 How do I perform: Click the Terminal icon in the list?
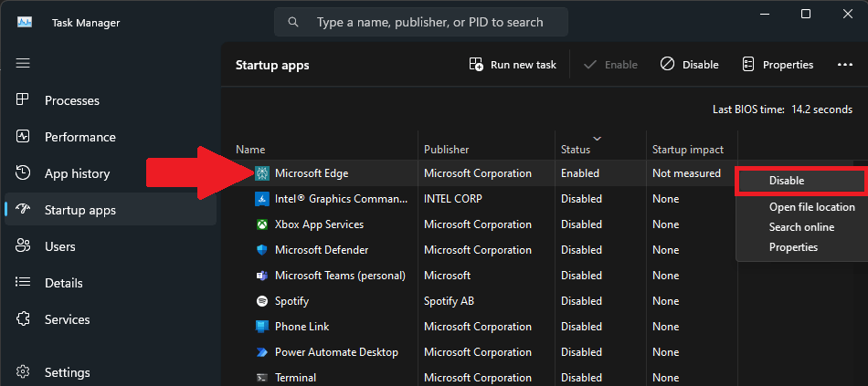262,378
